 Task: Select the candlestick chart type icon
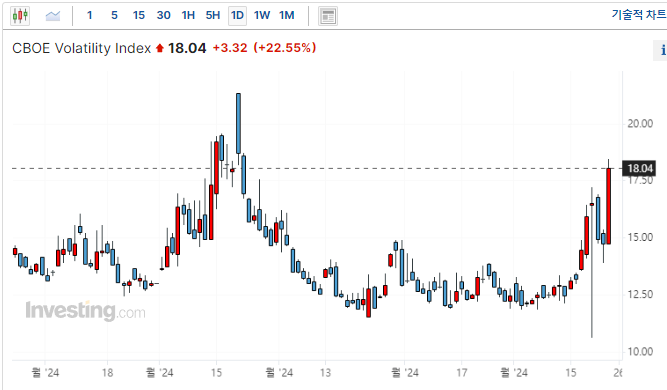pos(20,16)
